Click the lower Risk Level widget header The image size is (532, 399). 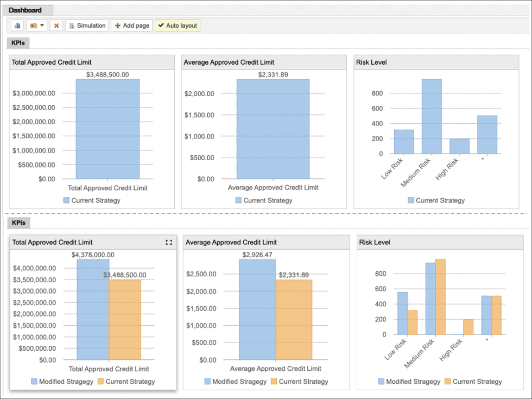pyautogui.click(x=440, y=242)
